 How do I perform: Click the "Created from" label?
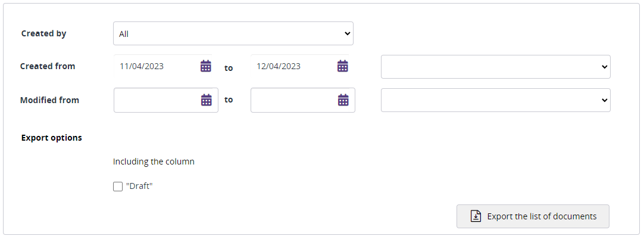pyautogui.click(x=48, y=66)
